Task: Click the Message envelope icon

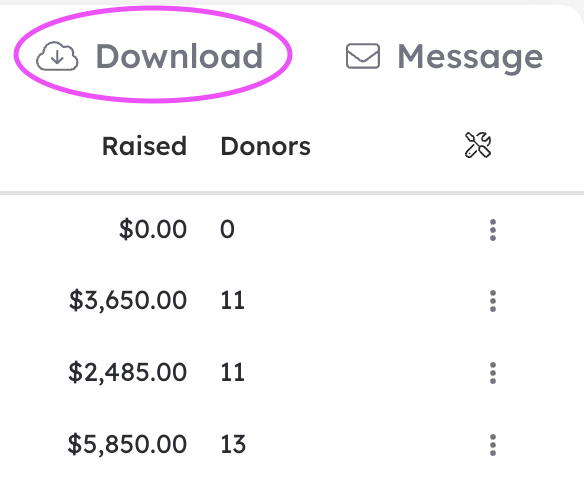Action: click(363, 56)
